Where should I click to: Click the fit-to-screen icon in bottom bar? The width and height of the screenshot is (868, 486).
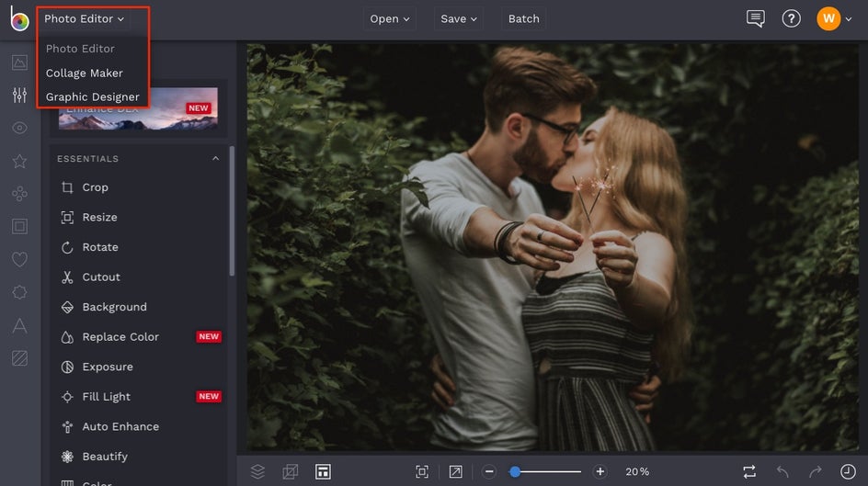[x=422, y=471]
